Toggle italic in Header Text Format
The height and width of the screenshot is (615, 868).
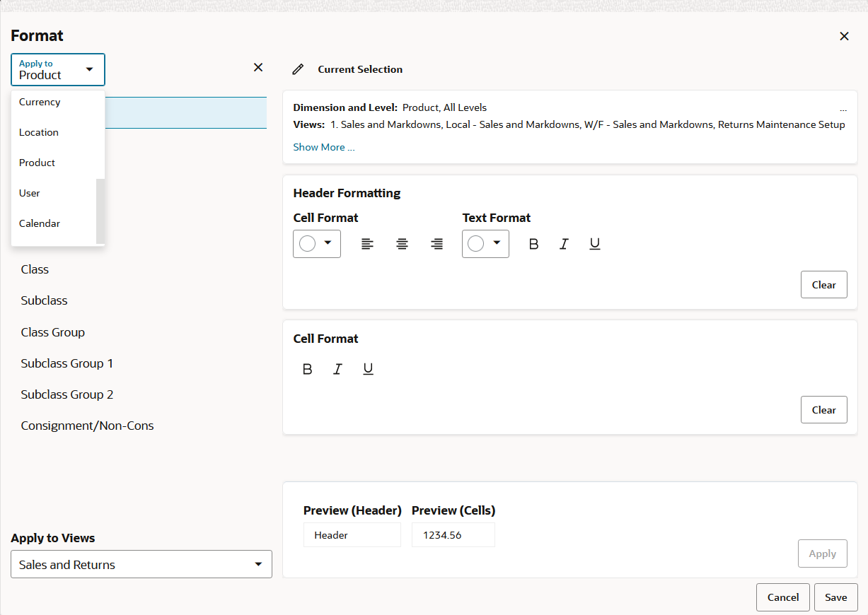click(x=564, y=244)
